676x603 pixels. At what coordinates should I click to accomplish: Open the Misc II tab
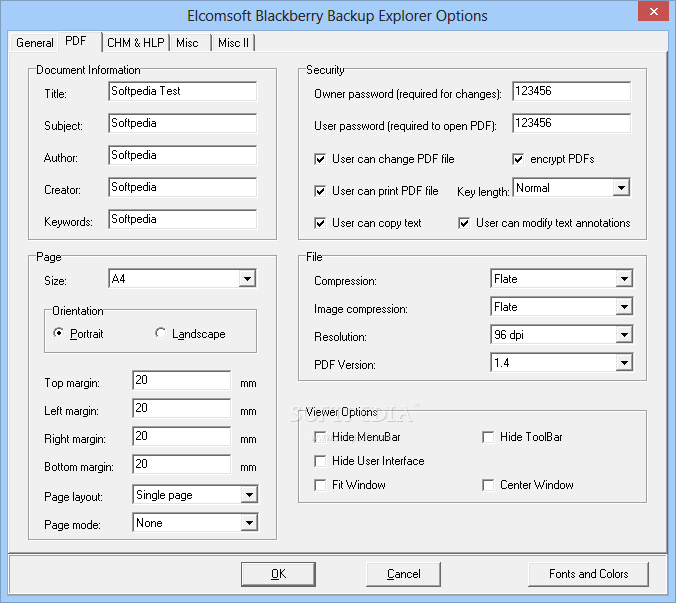233,43
